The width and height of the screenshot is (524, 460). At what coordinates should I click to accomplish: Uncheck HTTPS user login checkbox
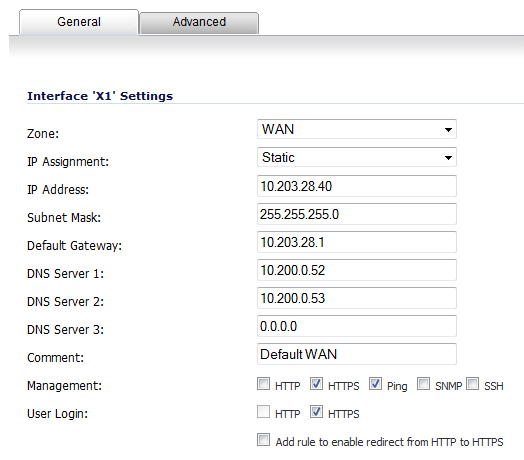[316, 412]
